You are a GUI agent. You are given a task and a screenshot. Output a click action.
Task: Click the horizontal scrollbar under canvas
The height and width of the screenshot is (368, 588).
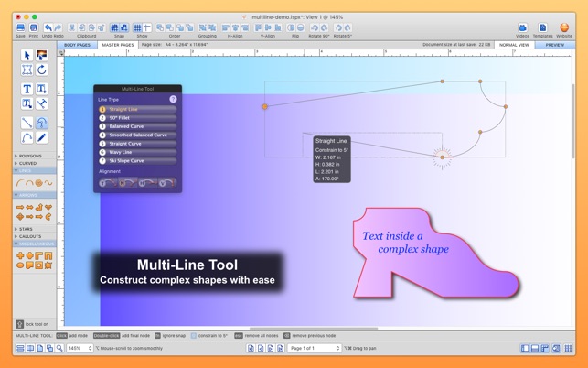tap(314, 329)
